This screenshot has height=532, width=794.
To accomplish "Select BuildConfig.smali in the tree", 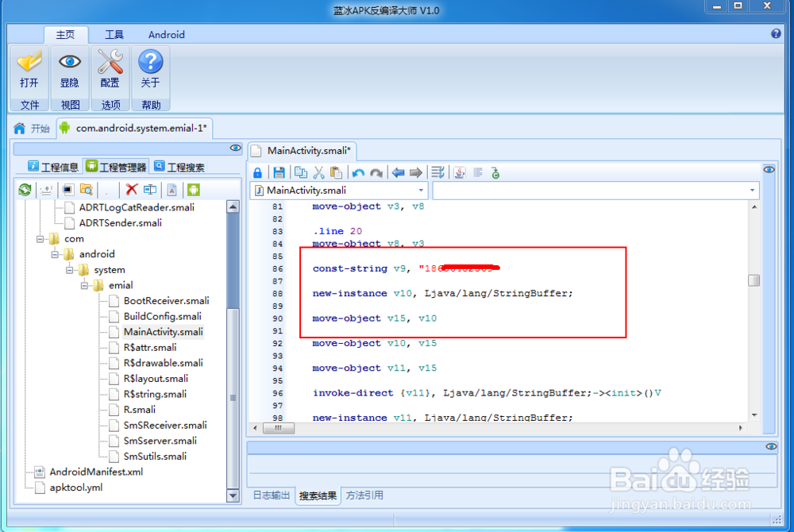I will coord(163,316).
